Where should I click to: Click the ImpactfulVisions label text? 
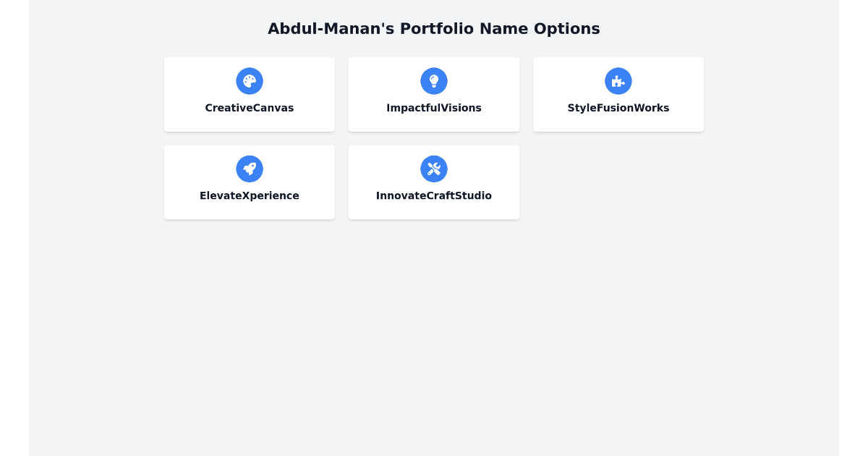(434, 108)
